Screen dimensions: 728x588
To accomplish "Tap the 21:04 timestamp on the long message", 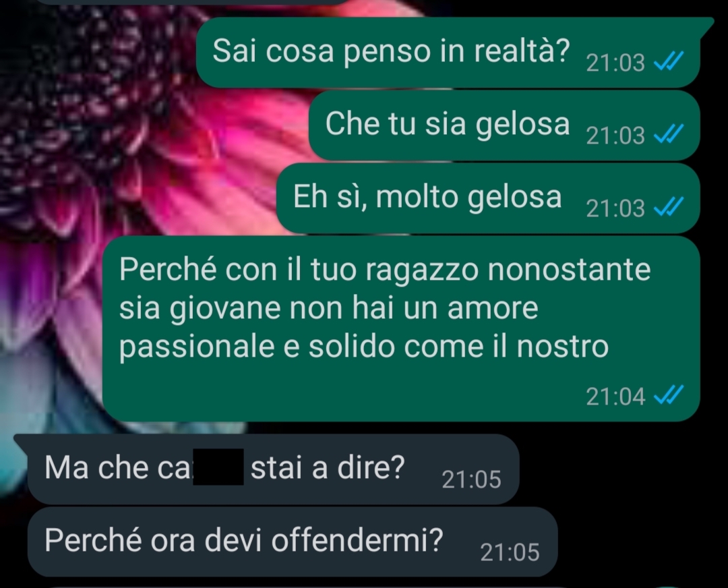I will coord(615,396).
